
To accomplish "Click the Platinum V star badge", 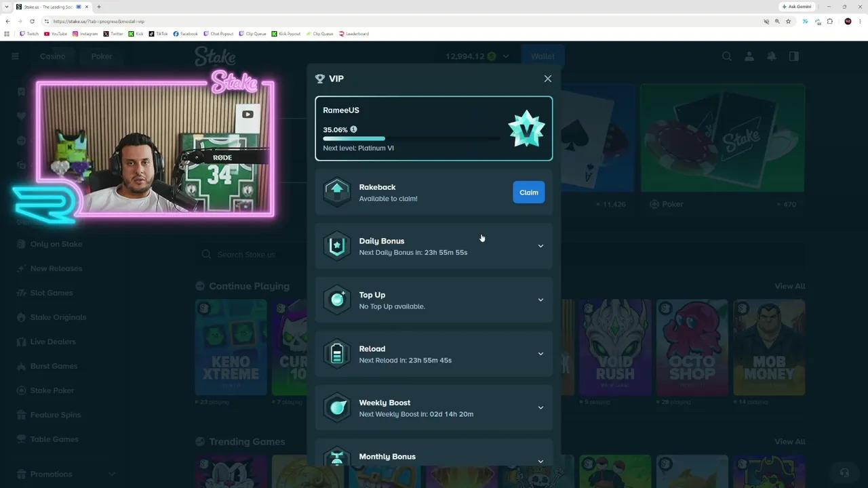I will [526, 129].
